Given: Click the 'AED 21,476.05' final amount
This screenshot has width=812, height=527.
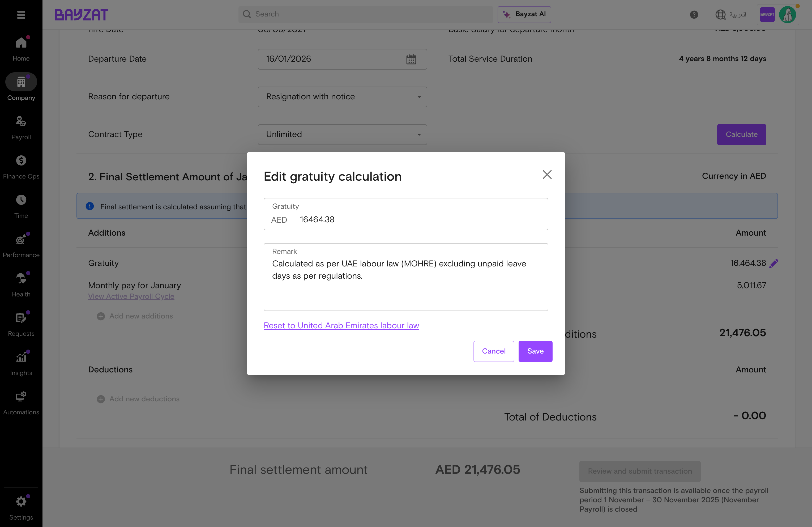Looking at the screenshot, I should [x=477, y=470].
